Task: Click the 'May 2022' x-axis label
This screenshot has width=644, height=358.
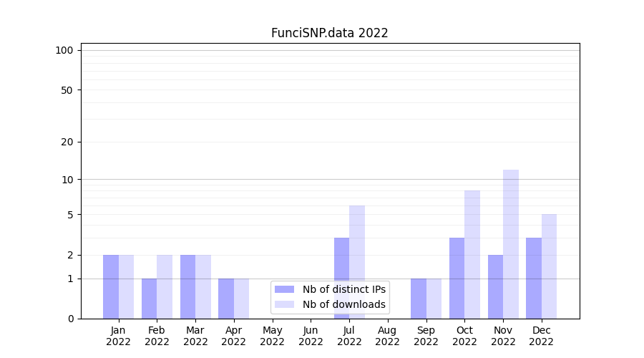Action: pyautogui.click(x=273, y=336)
